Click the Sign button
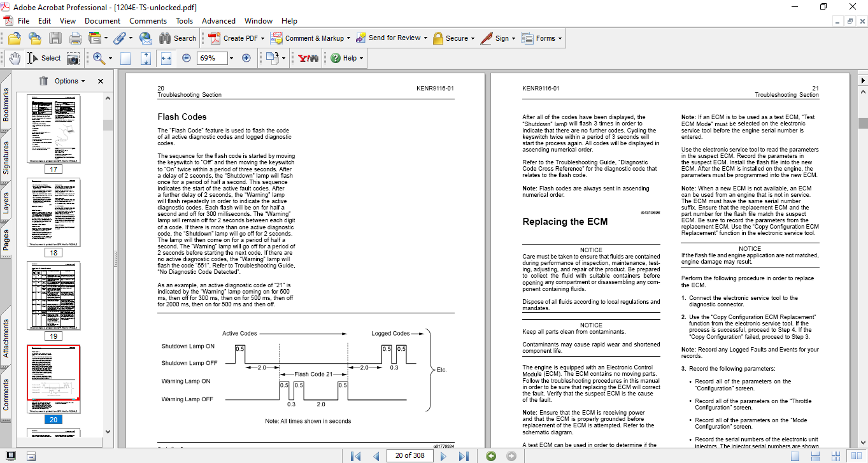The image size is (868, 463). (x=497, y=38)
